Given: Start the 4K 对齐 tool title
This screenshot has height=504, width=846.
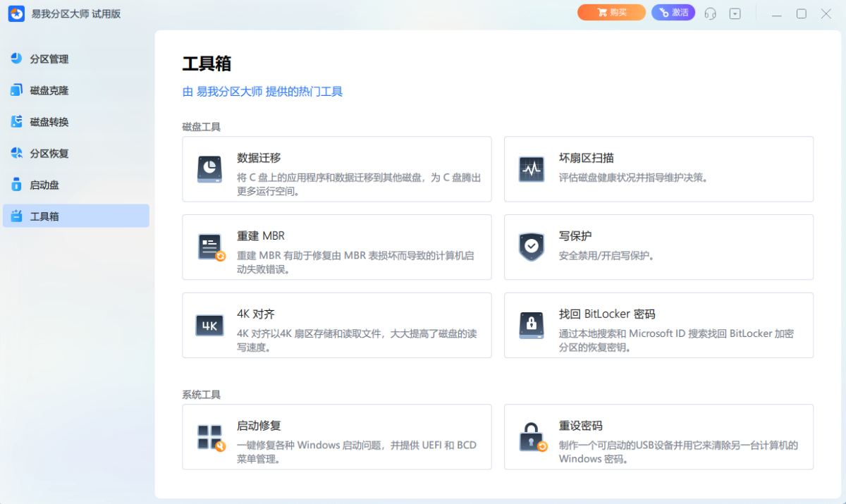Looking at the screenshot, I should point(255,314).
